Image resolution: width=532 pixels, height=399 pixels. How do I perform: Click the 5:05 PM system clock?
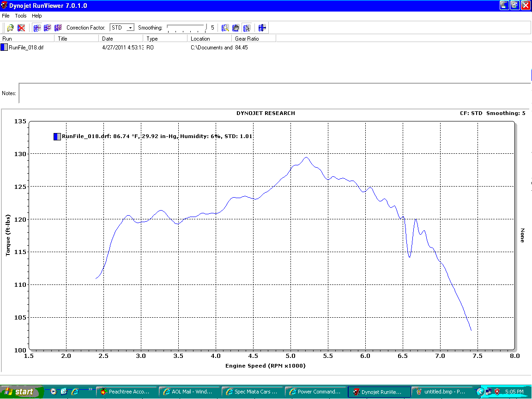point(514,392)
